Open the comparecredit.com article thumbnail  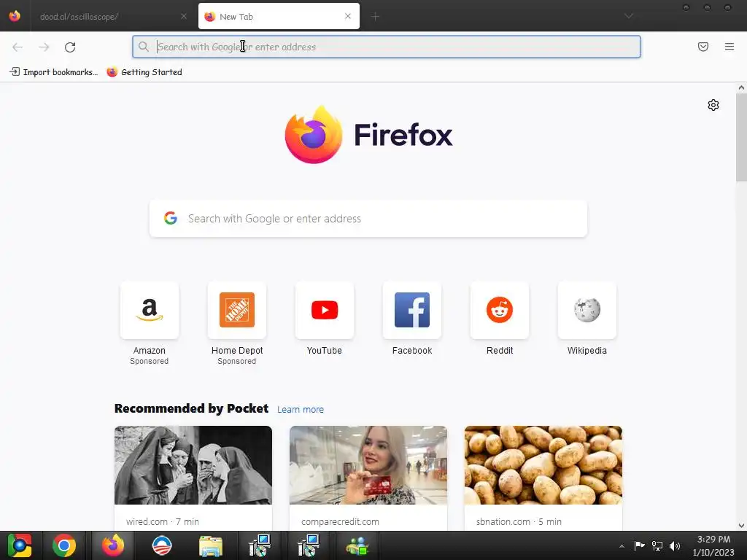pyautogui.click(x=368, y=465)
